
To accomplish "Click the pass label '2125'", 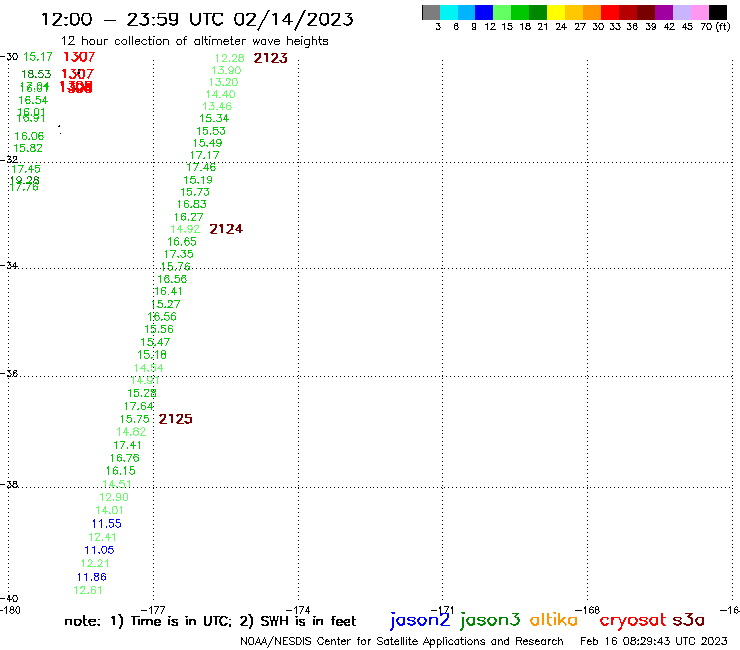I will click(x=176, y=419).
